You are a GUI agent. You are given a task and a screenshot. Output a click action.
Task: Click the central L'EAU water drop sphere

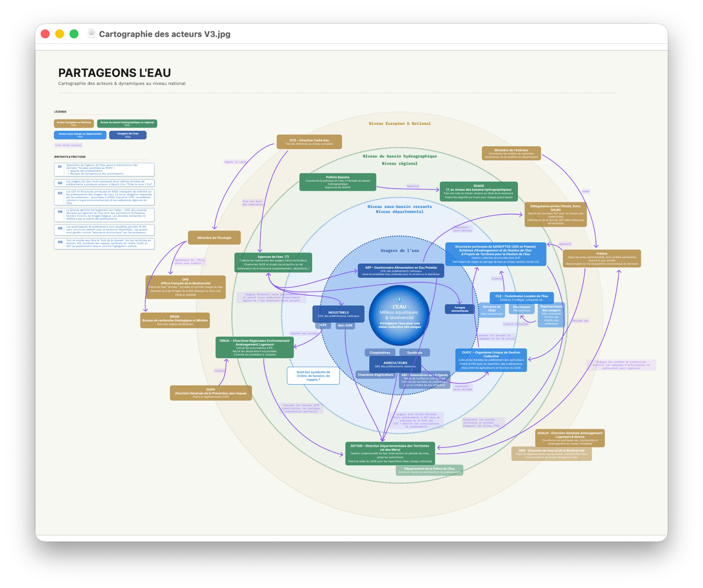[399, 315]
